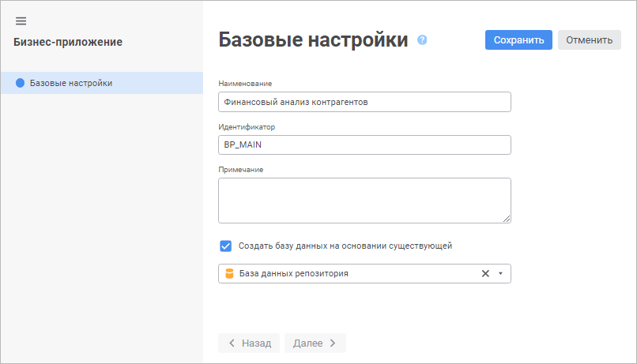Clear the selected database with the X

tap(485, 273)
